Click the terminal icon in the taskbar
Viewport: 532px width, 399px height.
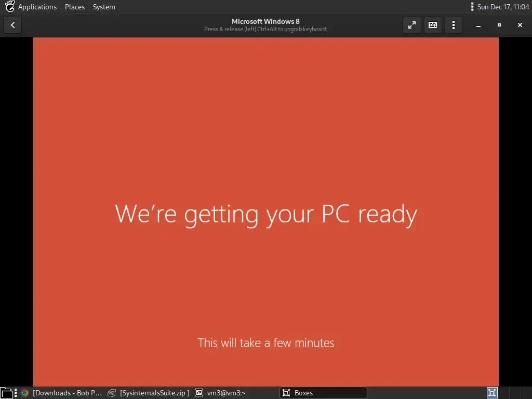199,393
